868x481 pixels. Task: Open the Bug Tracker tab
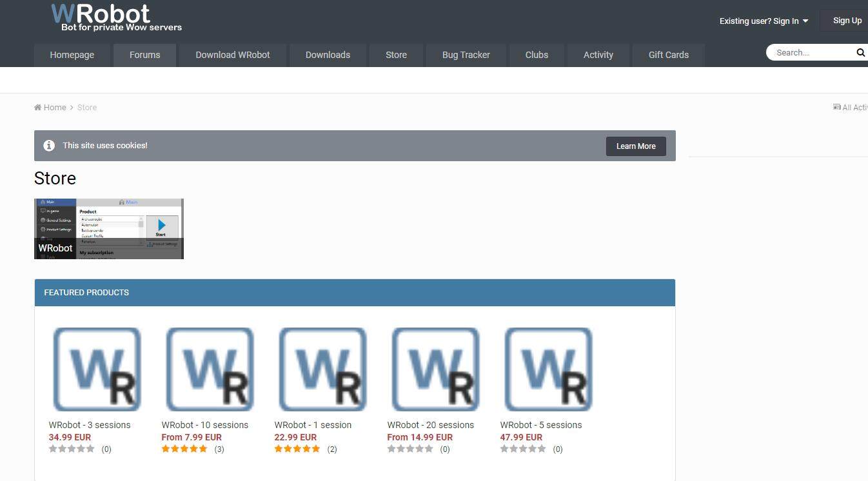[x=466, y=55]
